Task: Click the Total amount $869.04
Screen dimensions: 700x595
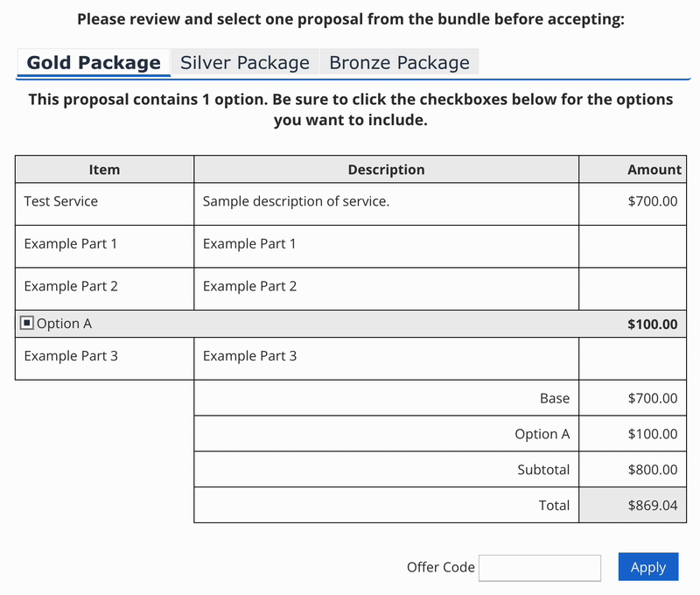Action: [652, 505]
